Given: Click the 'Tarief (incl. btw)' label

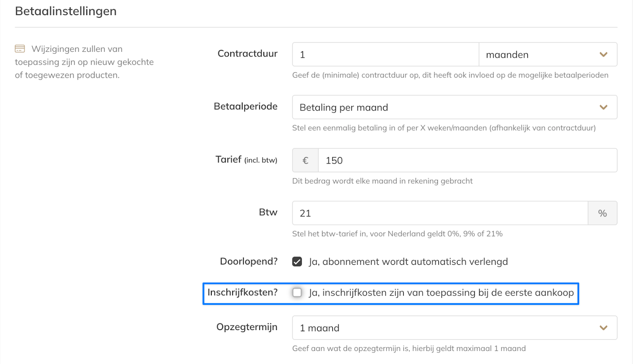Looking at the screenshot, I should tap(246, 160).
